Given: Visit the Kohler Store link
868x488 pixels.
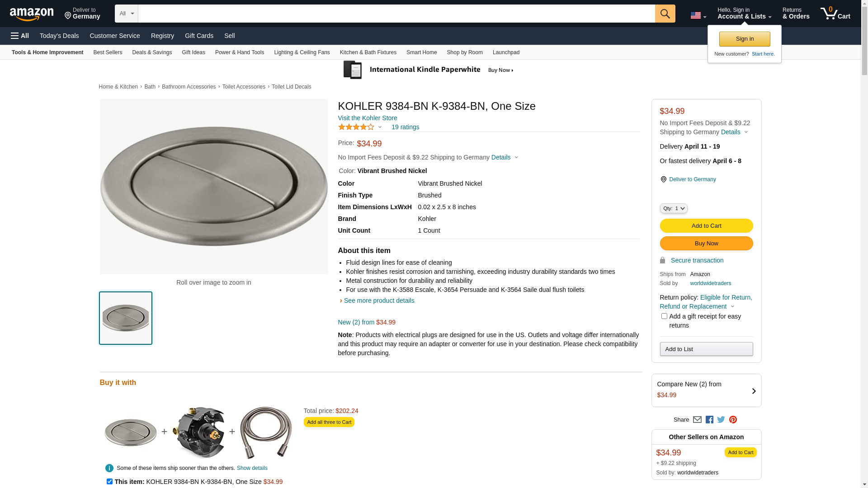Looking at the screenshot, I should [367, 118].
